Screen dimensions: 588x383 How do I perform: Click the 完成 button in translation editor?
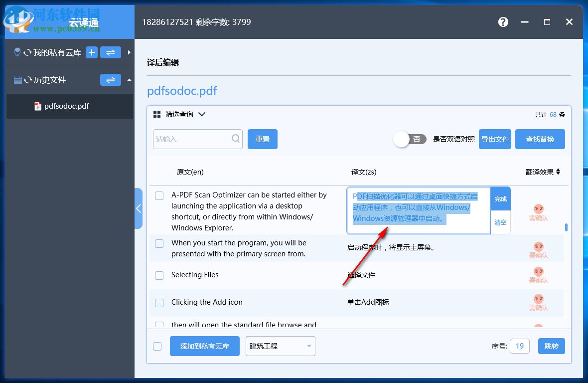[500, 199]
